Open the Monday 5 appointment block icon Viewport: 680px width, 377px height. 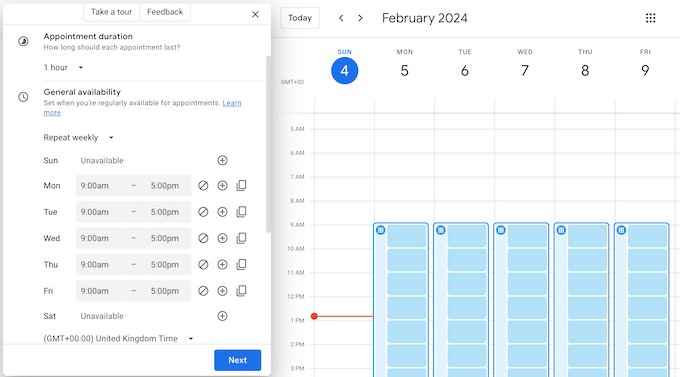click(x=380, y=230)
